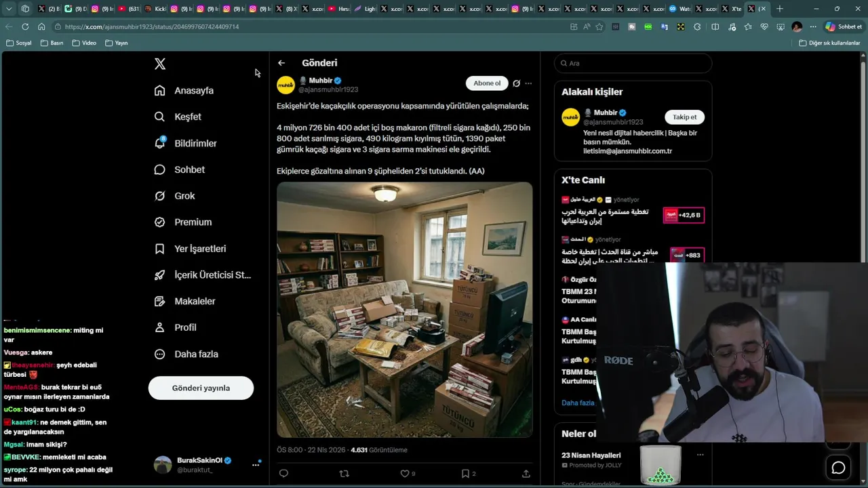Switch to the YouTube (631 tab

point(128,9)
